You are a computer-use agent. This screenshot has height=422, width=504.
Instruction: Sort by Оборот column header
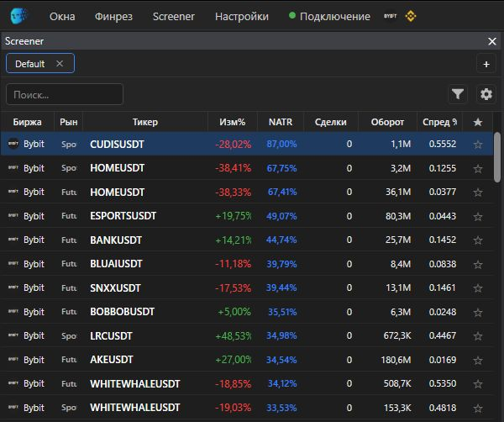[387, 122]
